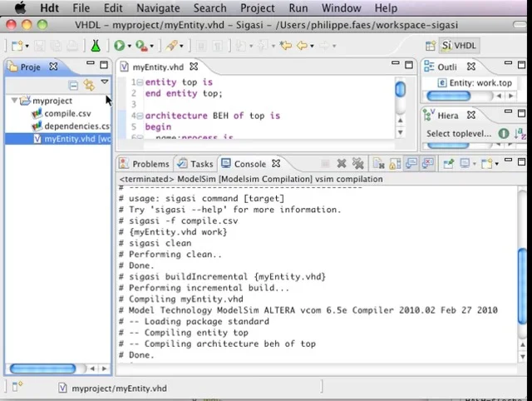
Task: Minimize the Project explorer panel
Action: [x=90, y=63]
